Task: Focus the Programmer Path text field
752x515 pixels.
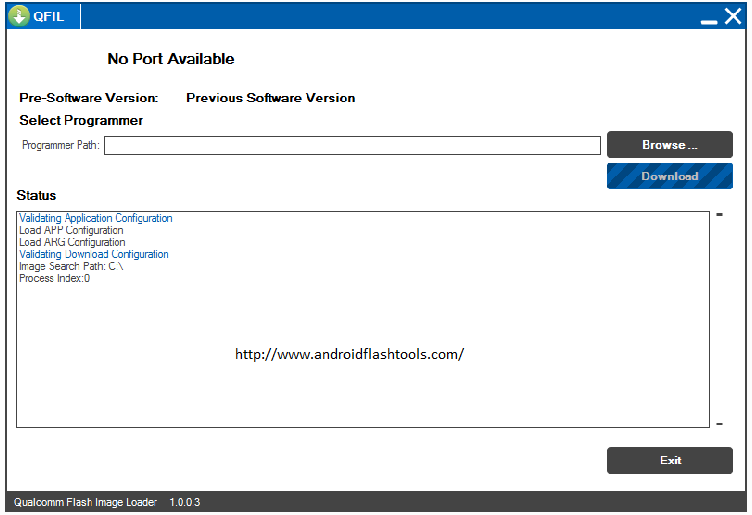Action: click(x=352, y=146)
